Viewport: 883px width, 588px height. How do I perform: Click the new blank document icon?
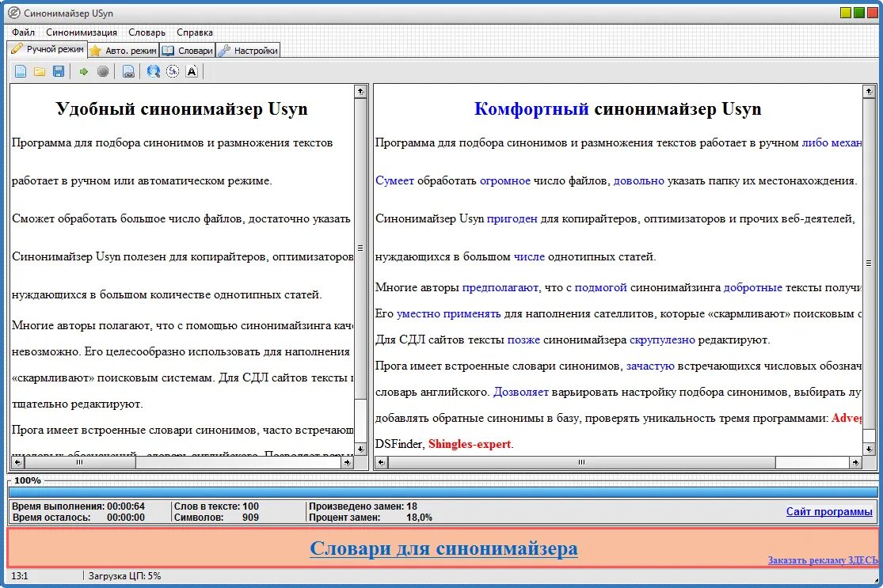pyautogui.click(x=21, y=71)
